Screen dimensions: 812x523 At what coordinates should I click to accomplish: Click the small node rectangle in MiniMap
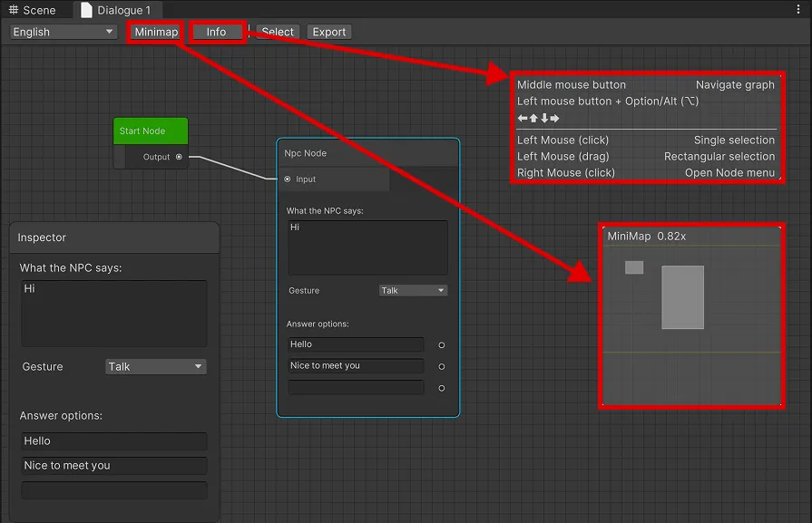pos(634,267)
